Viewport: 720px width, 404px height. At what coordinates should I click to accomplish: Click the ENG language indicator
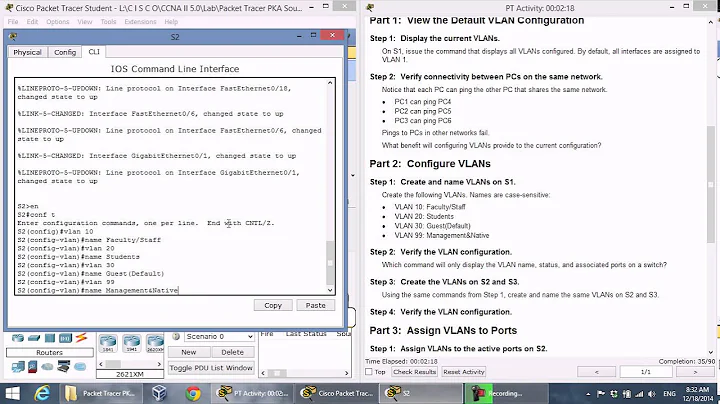click(669, 394)
